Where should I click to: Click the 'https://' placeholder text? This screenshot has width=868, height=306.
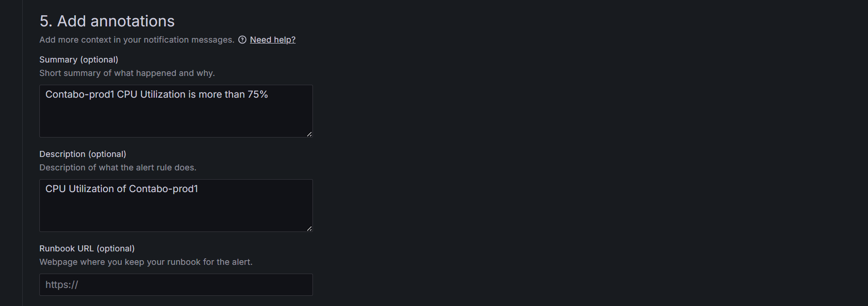point(62,285)
